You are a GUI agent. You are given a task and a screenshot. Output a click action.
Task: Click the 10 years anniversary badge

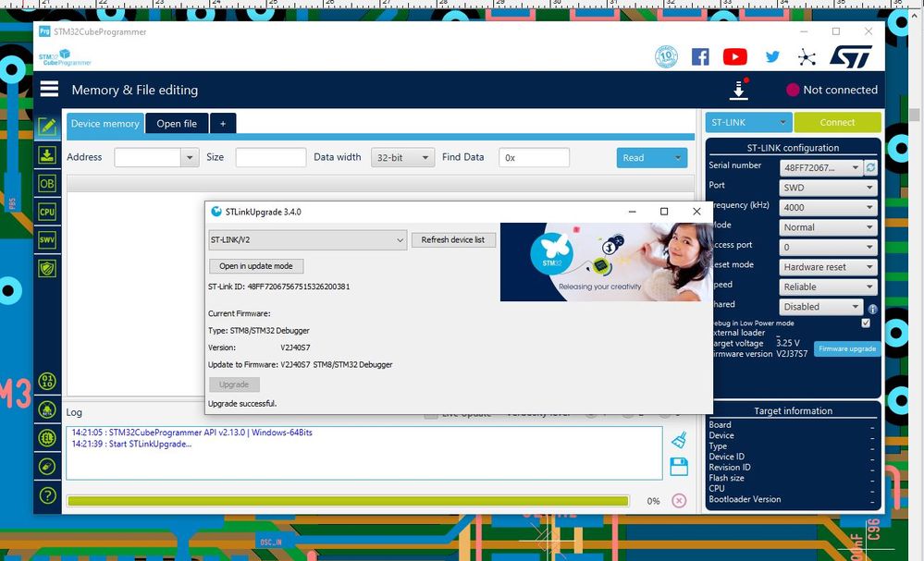pyautogui.click(x=666, y=56)
